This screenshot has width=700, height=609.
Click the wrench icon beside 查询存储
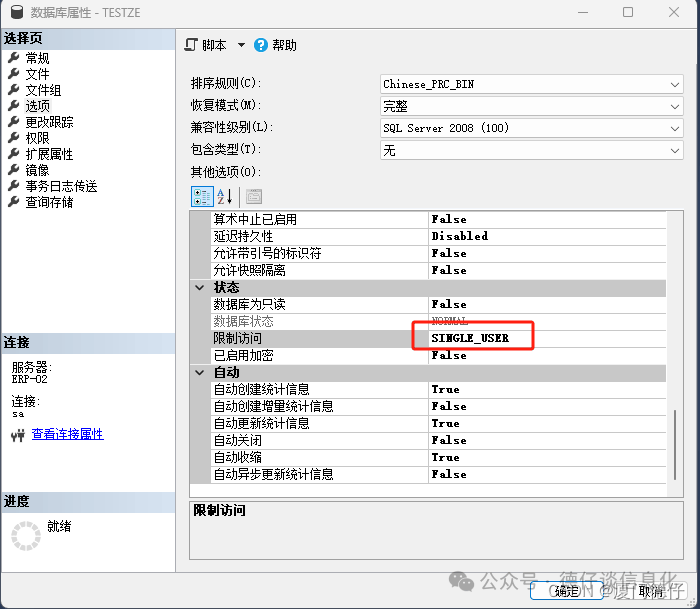(x=14, y=201)
